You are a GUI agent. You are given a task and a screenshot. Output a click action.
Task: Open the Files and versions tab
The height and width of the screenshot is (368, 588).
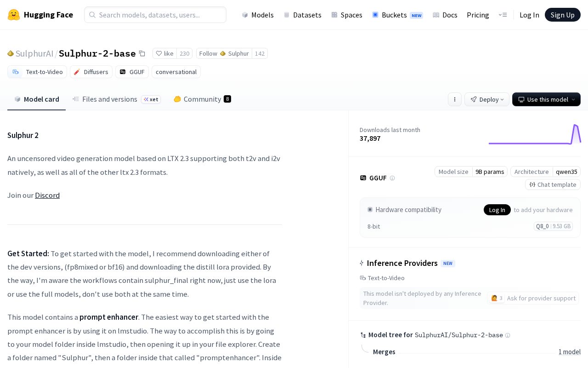[x=117, y=99]
